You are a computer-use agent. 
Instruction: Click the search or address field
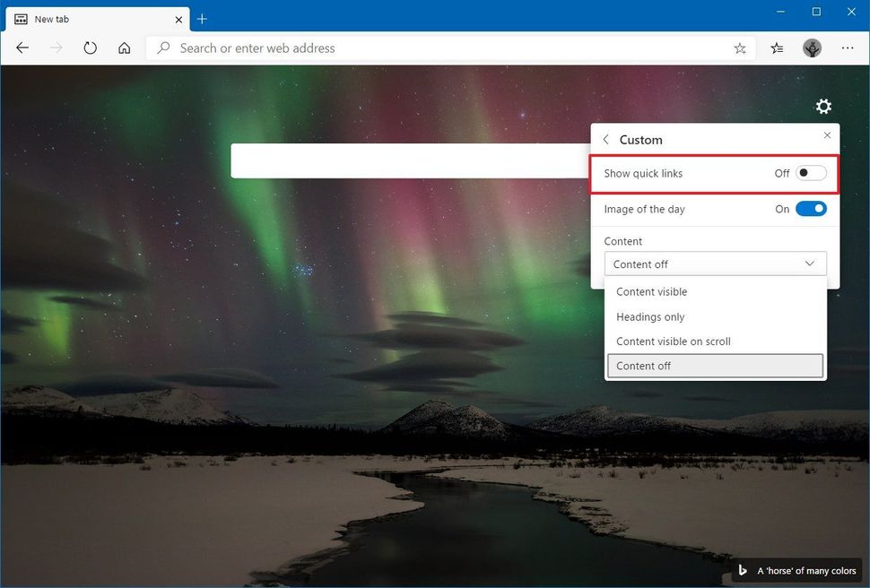[404, 48]
